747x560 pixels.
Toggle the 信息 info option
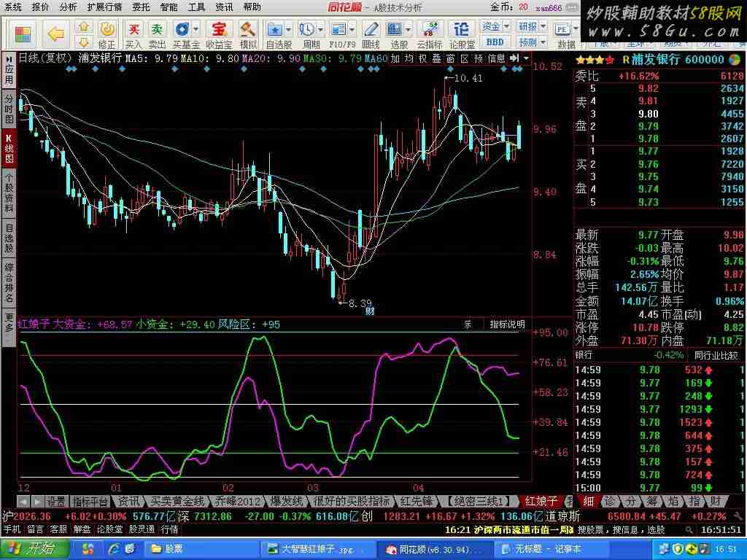(x=496, y=58)
